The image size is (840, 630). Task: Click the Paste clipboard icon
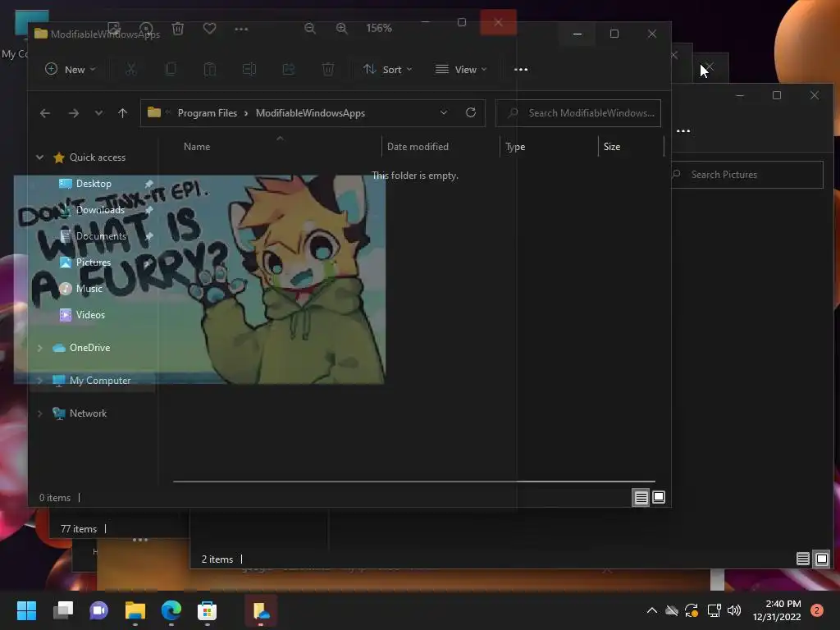pos(210,69)
